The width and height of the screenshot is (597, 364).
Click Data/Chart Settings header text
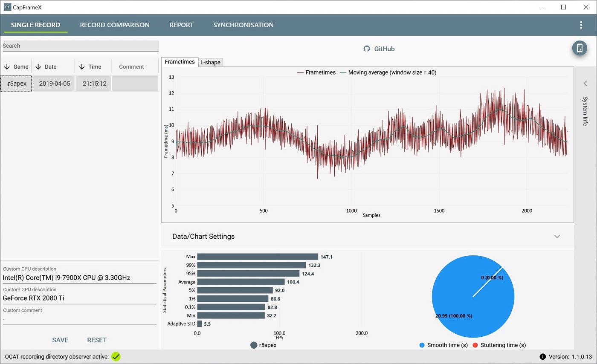click(203, 237)
